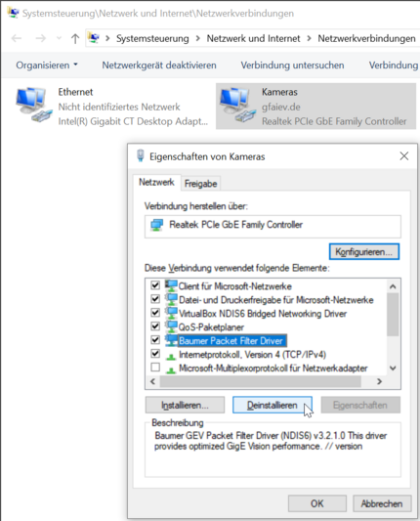Enable Microsoft-Multiplexorprotokoll für Netzwerkadapter checkbox
This screenshot has height=521, width=420.
coord(155,367)
